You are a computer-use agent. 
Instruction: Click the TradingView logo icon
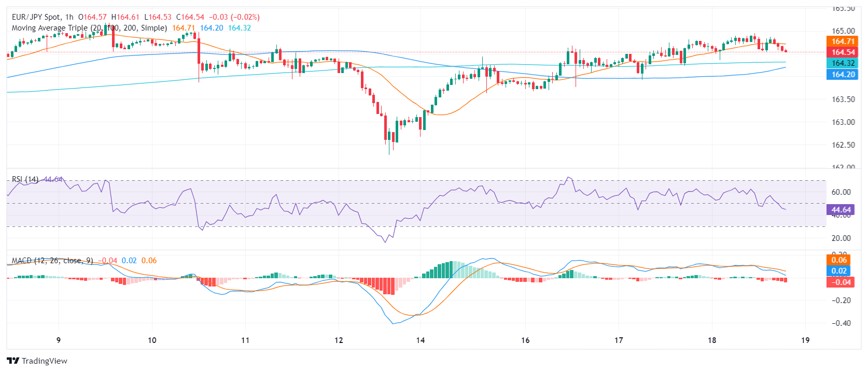pos(13,361)
